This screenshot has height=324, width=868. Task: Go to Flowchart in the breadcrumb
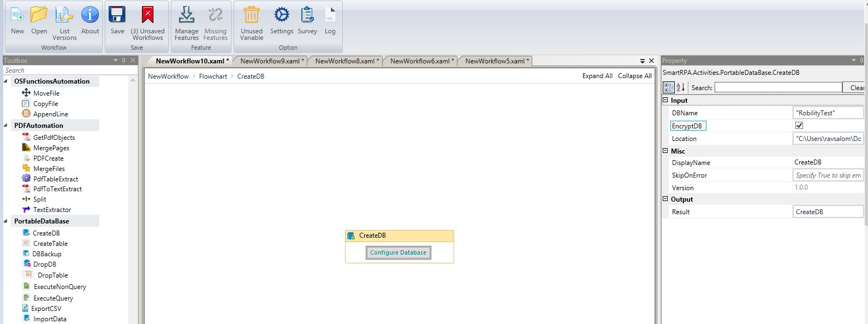click(x=213, y=76)
